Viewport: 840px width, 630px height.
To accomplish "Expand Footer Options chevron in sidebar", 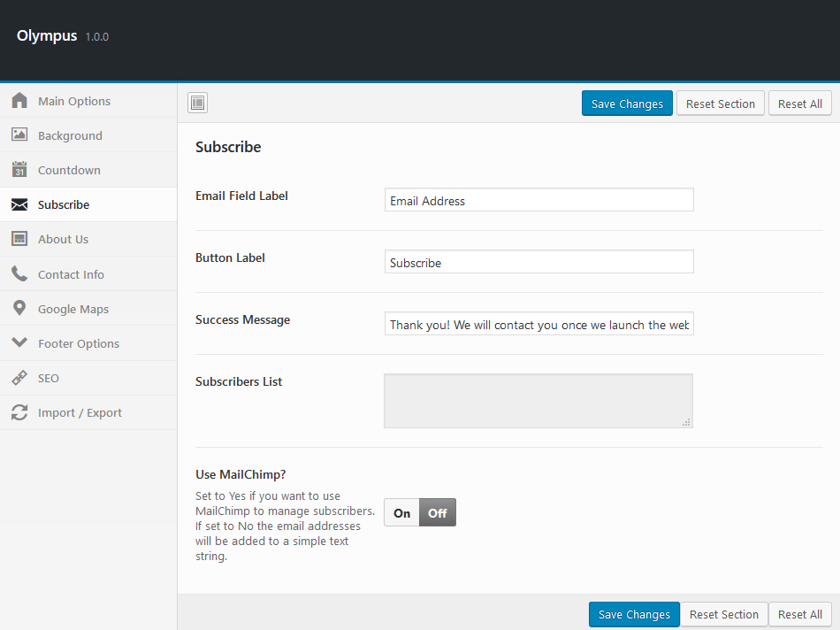I will pyautogui.click(x=19, y=343).
